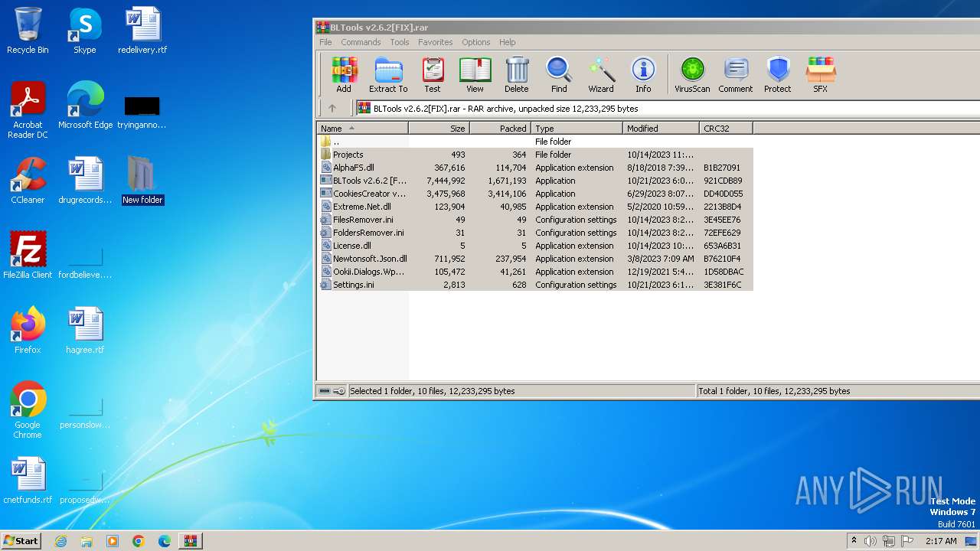
Task: Open the View file icon
Action: (475, 75)
